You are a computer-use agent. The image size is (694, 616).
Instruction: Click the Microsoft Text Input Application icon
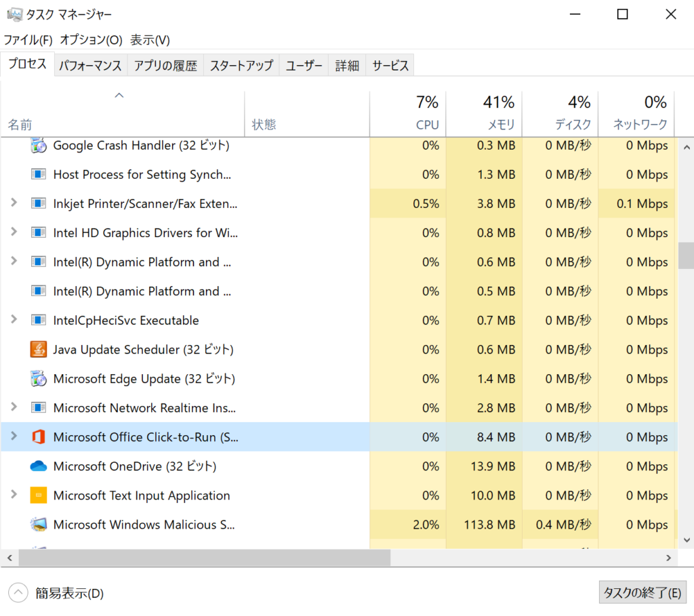[x=39, y=495]
